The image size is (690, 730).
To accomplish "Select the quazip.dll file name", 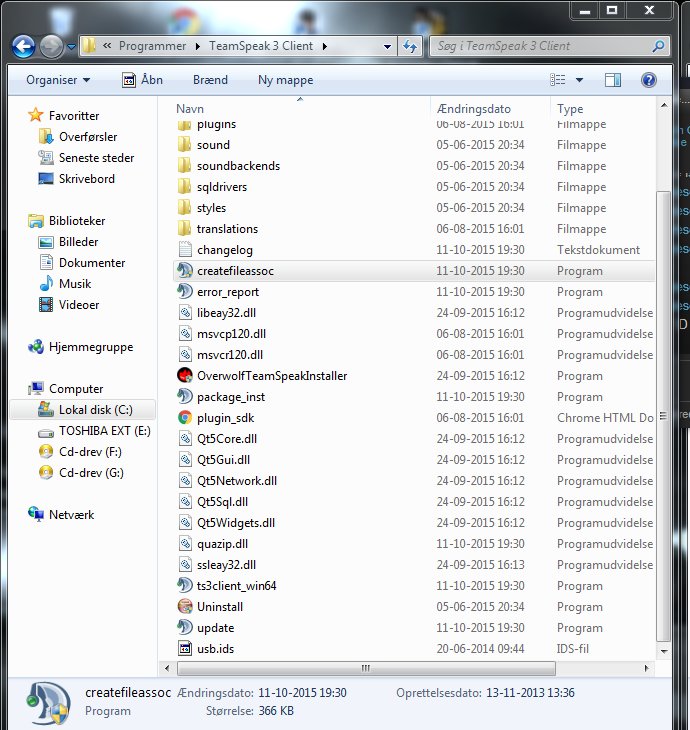I will point(222,544).
